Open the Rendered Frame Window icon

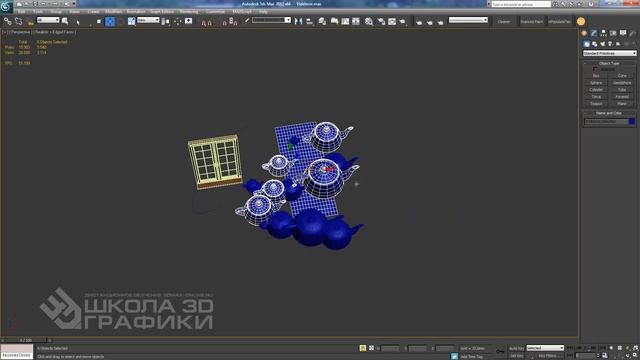pyautogui.click(x=392, y=21)
